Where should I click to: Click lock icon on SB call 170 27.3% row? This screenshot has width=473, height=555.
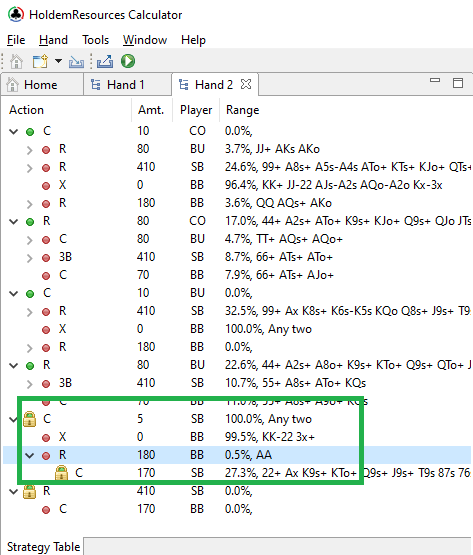61,473
